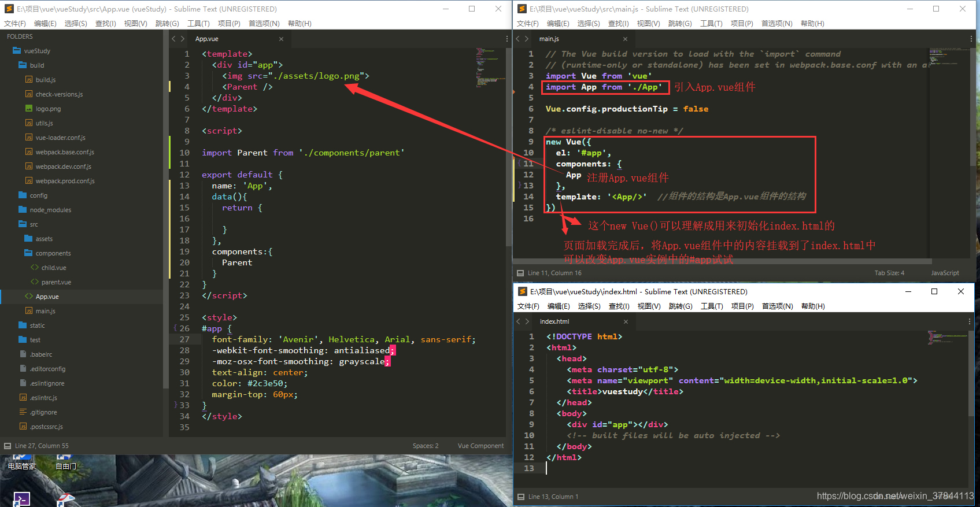Open 视图(V) menu in index.html window
This screenshot has width=980, height=507.
point(649,306)
